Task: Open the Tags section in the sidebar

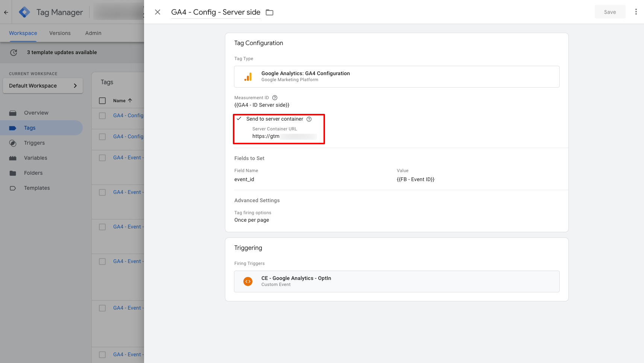Action: click(x=29, y=128)
